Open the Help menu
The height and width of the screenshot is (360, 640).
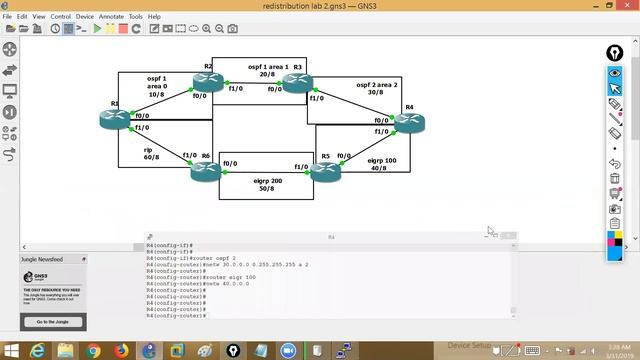(154, 16)
